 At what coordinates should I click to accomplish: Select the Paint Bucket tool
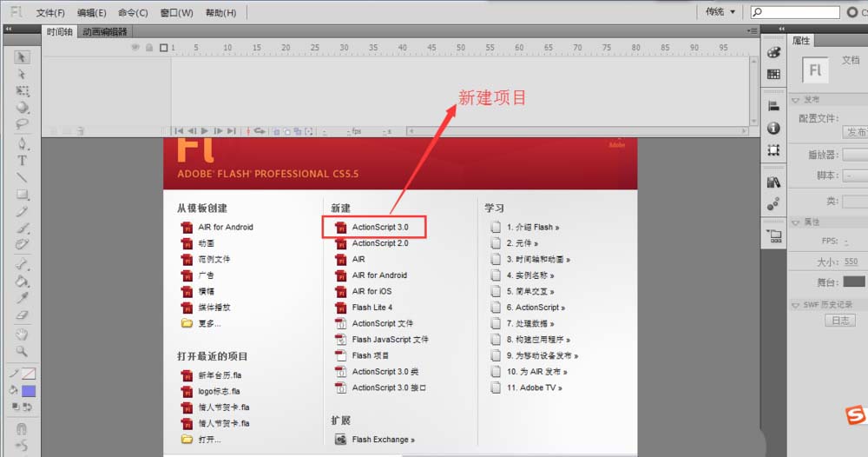tap(23, 281)
